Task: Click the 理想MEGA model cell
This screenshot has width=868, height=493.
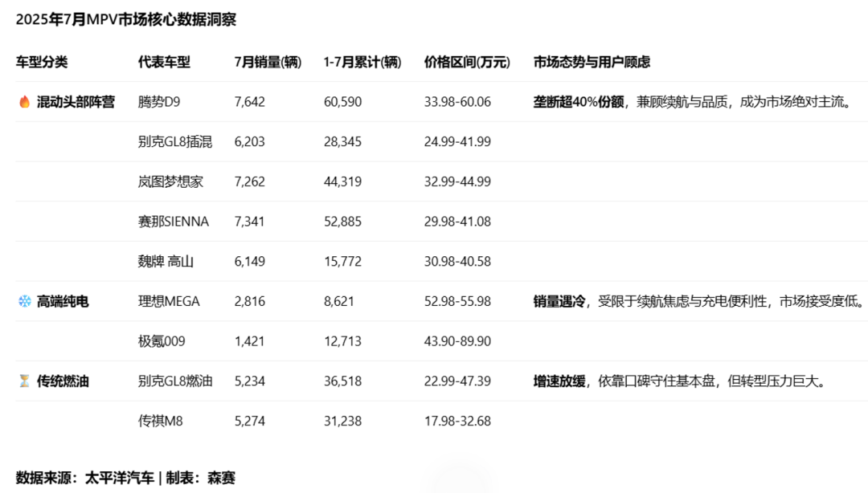Action: (x=169, y=302)
